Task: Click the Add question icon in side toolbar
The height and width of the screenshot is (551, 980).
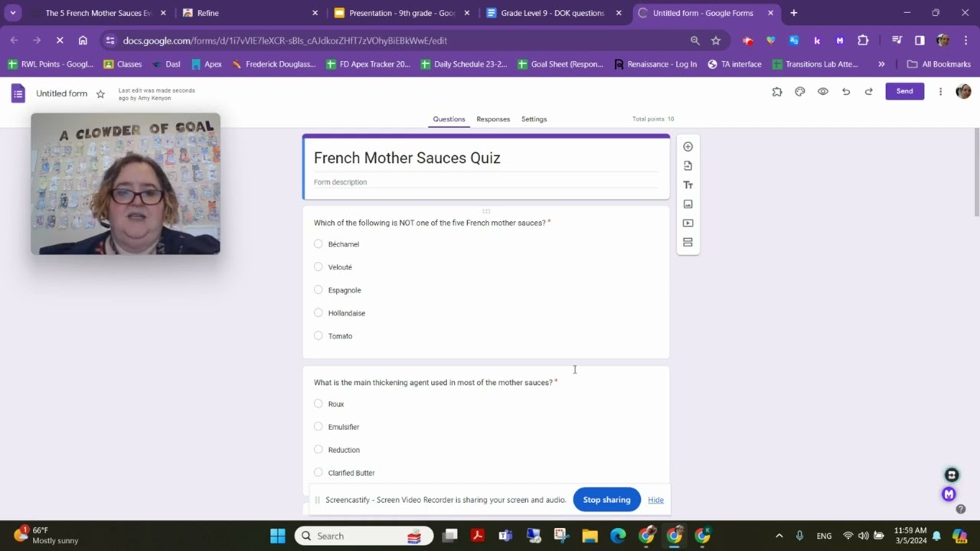Action: click(x=688, y=147)
